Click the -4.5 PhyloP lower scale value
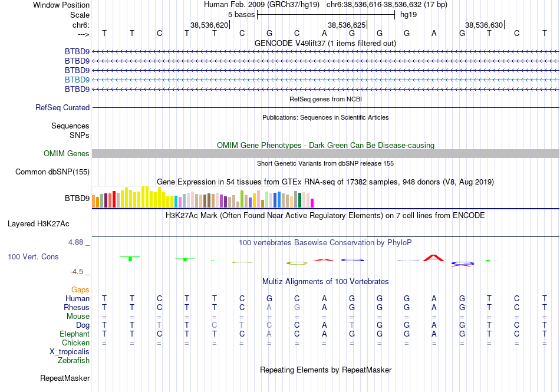This screenshot has height=392, width=560. [x=77, y=272]
